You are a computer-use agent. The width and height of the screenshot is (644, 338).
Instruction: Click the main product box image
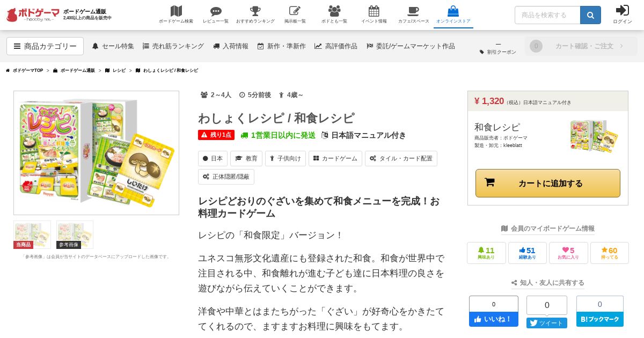[96, 153]
